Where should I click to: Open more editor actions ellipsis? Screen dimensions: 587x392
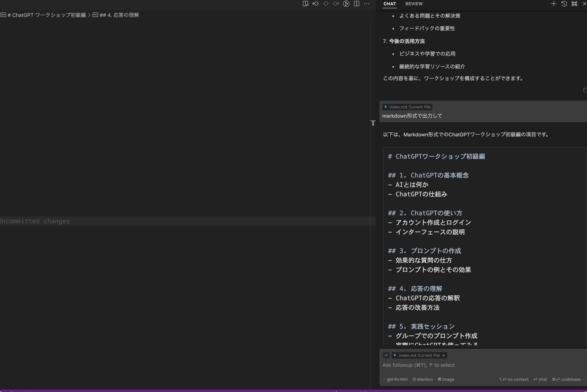367,4
